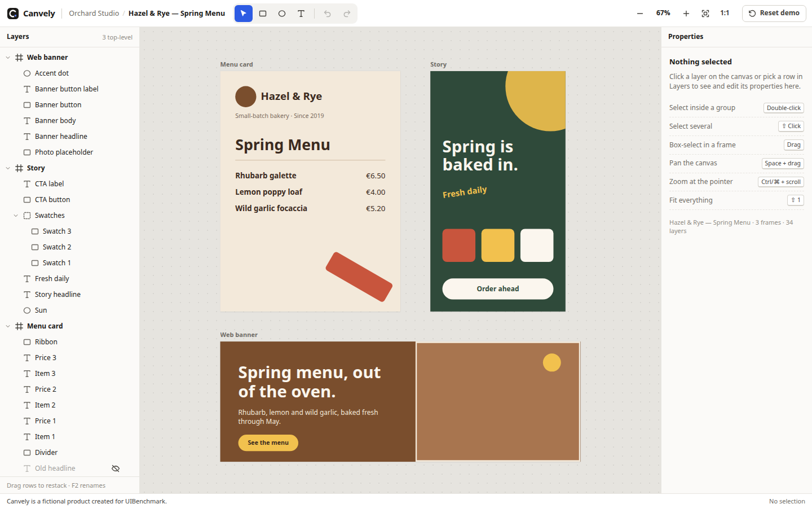Collapse the Story frame in Layers
Viewport: 812px width, 508px height.
8,168
